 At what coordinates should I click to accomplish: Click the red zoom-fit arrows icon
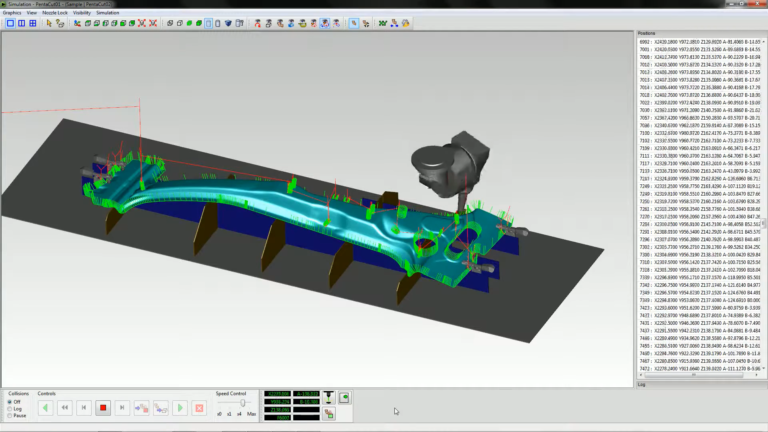coord(142,23)
